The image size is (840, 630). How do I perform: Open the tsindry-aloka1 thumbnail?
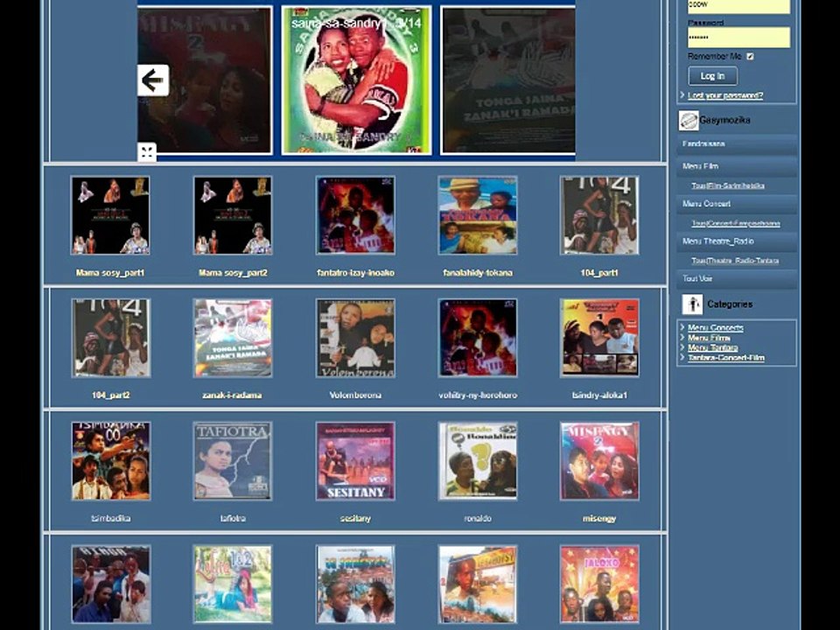pyautogui.click(x=599, y=338)
